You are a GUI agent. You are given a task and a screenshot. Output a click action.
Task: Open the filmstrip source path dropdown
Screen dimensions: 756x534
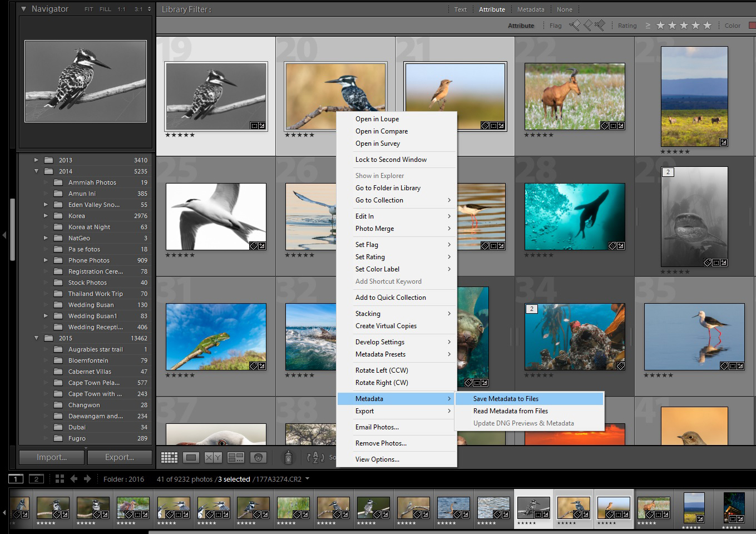(x=307, y=479)
